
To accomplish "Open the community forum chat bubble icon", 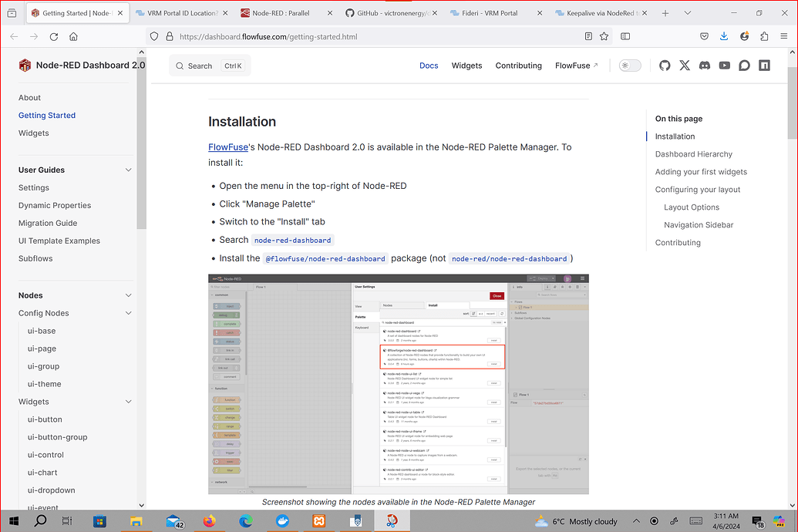I will click(744, 66).
